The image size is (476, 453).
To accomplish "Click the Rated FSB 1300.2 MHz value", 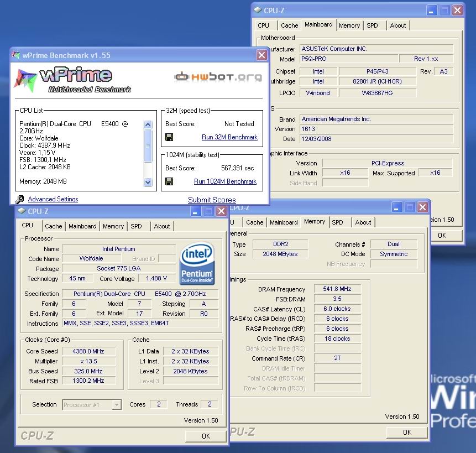I will click(88, 381).
